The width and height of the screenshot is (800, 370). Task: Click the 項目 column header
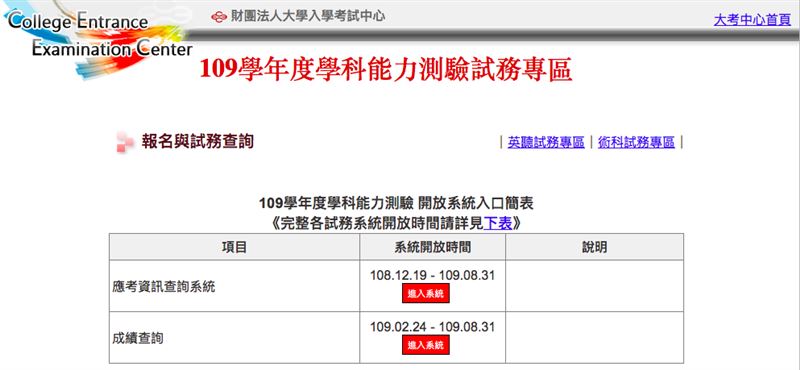tap(234, 247)
